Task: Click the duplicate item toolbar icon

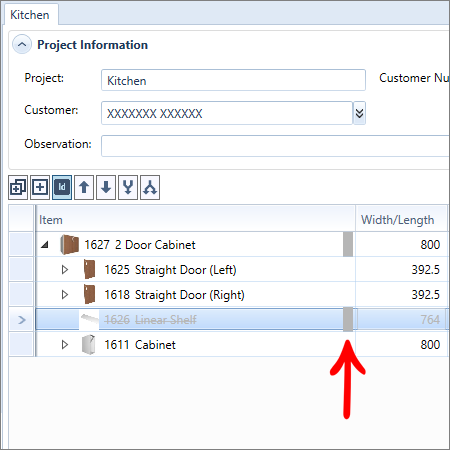Action: coord(18,187)
